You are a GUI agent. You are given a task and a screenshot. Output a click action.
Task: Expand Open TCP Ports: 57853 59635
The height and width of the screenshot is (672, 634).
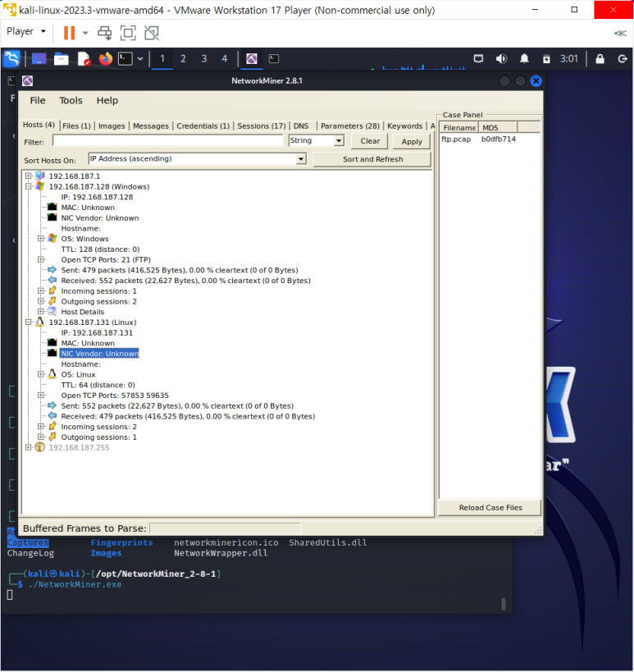(41, 395)
